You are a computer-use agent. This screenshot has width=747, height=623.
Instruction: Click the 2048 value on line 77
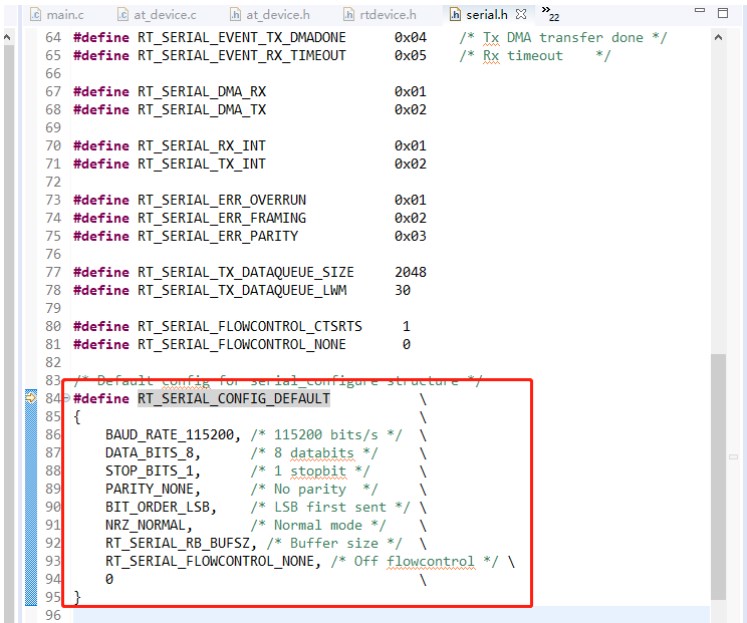(410, 272)
